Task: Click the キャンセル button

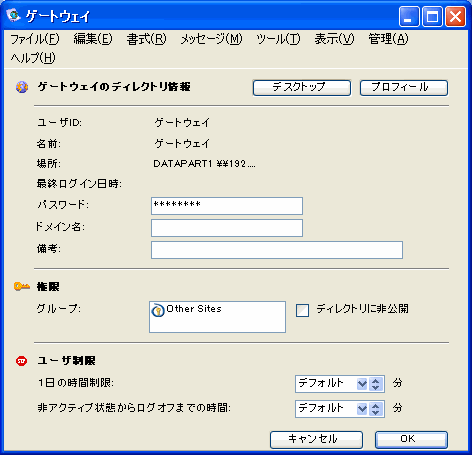Action: 316,440
